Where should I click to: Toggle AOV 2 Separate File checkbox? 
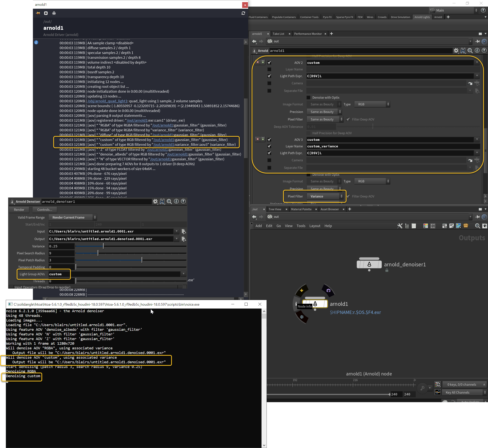pyautogui.click(x=269, y=91)
